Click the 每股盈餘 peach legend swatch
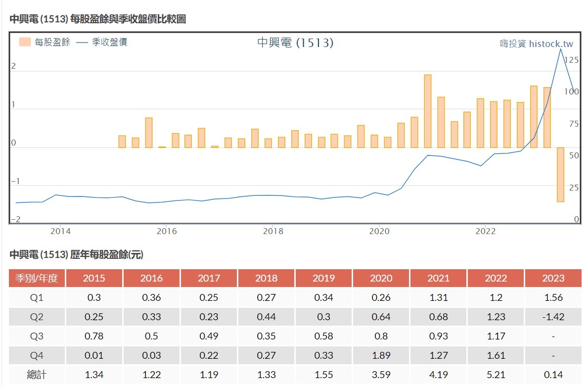This screenshot has height=387, width=588. (25, 42)
